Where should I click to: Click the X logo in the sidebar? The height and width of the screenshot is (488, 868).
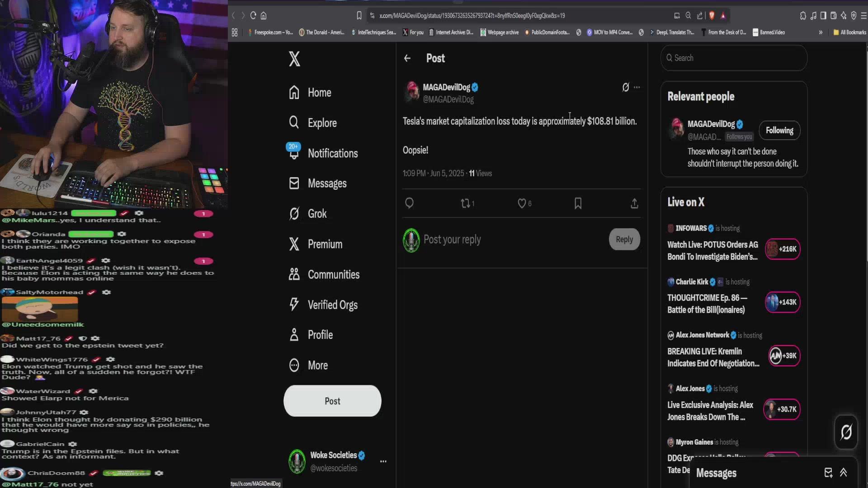[x=294, y=59]
